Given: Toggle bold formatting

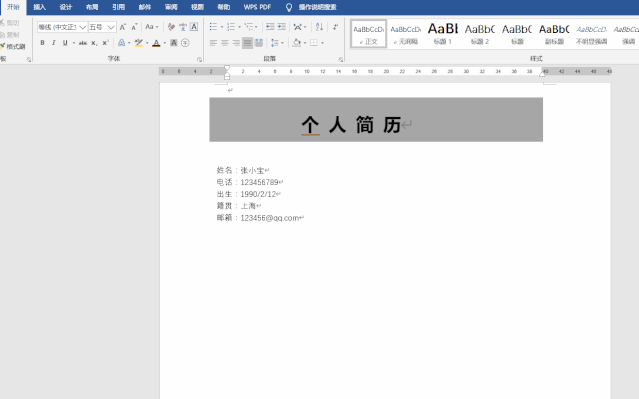Looking at the screenshot, I should [42, 43].
